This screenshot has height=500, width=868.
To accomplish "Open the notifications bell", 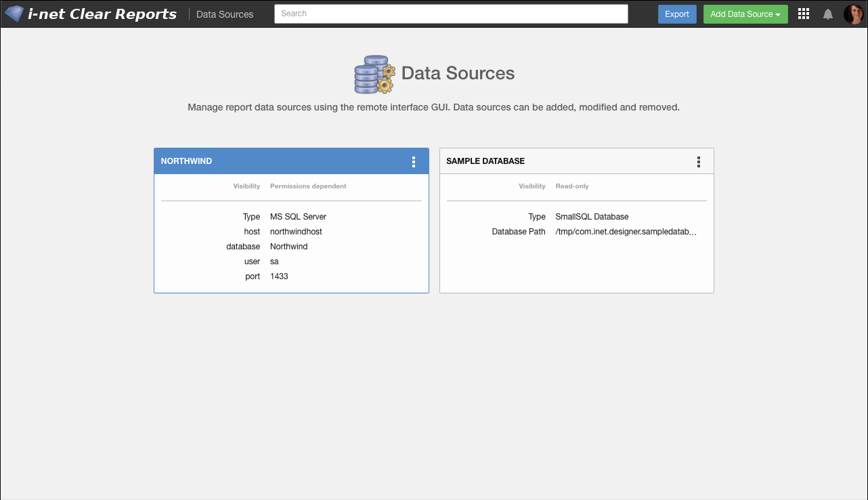I will [x=828, y=14].
